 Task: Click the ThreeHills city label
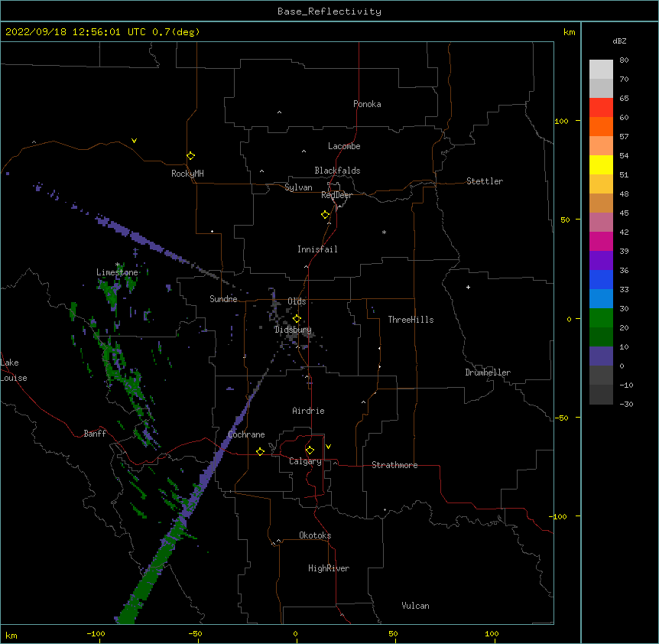click(411, 320)
